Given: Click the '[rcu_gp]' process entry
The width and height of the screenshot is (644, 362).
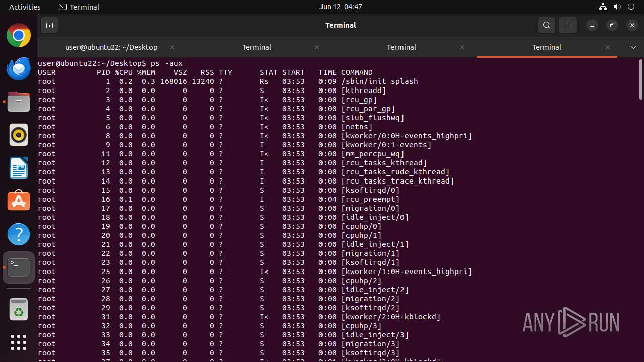Looking at the screenshot, I should 359,100.
